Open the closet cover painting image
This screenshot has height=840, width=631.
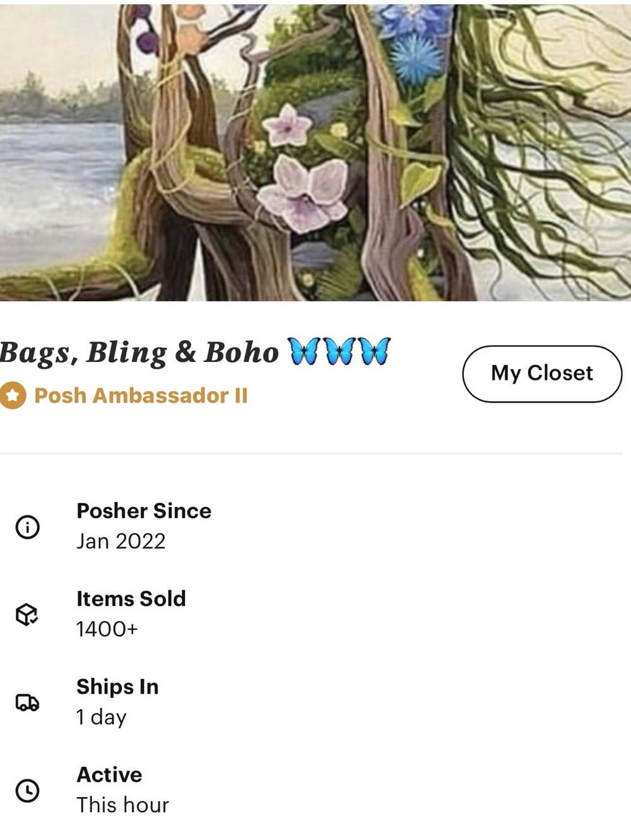click(x=315, y=150)
